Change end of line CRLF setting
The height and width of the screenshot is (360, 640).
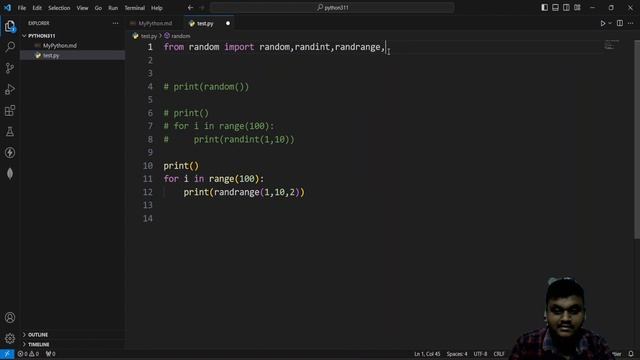[499, 354]
